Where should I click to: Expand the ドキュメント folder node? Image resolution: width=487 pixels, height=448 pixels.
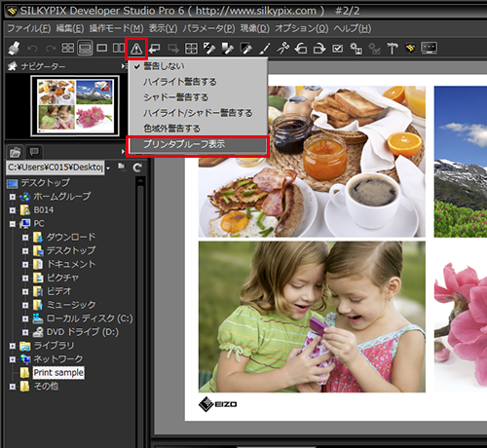(x=25, y=265)
